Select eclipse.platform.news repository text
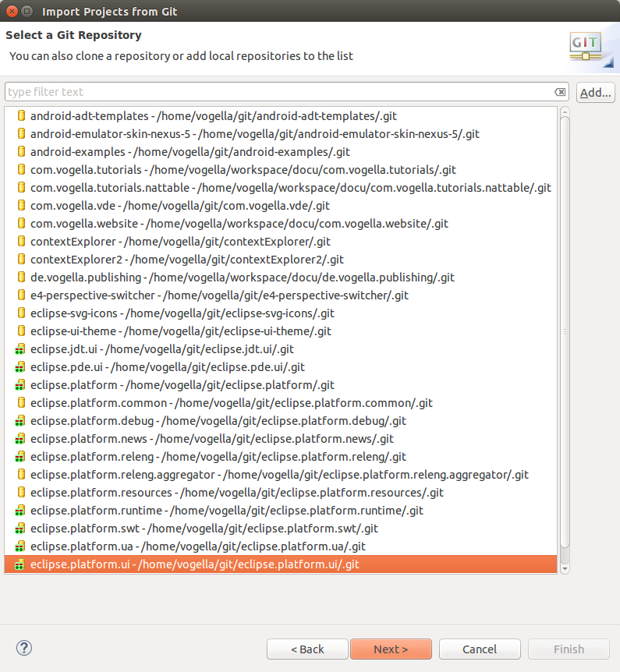This screenshot has height=672, width=620. pyautogui.click(x=212, y=439)
